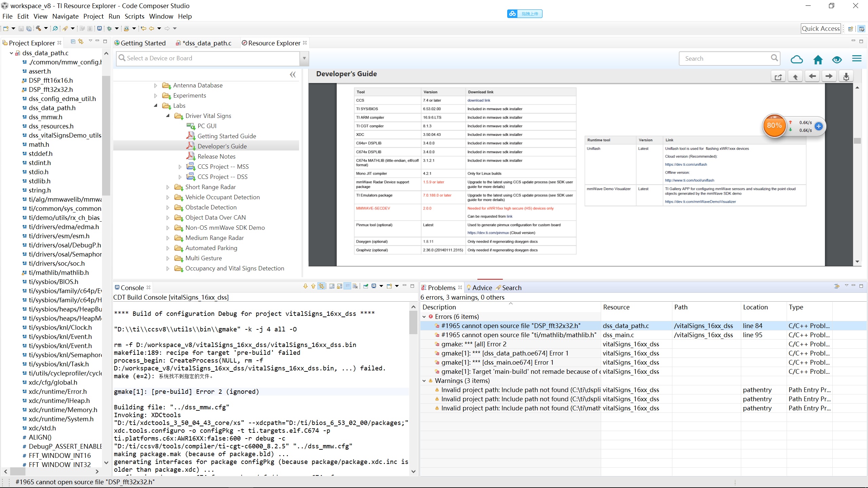Viewport: 868px width, 488px height.
Task: Select Release Notes in Labs tree
Action: pos(216,157)
